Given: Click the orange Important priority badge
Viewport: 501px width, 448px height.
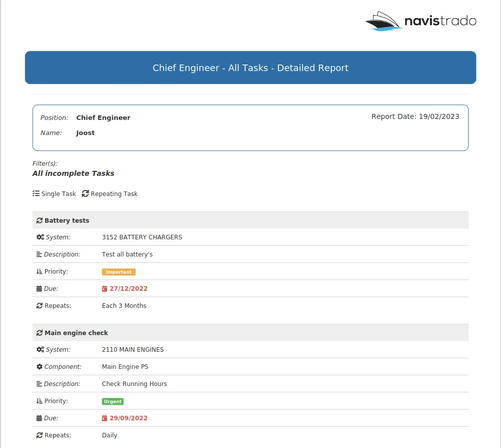Looking at the screenshot, I should click(118, 272).
